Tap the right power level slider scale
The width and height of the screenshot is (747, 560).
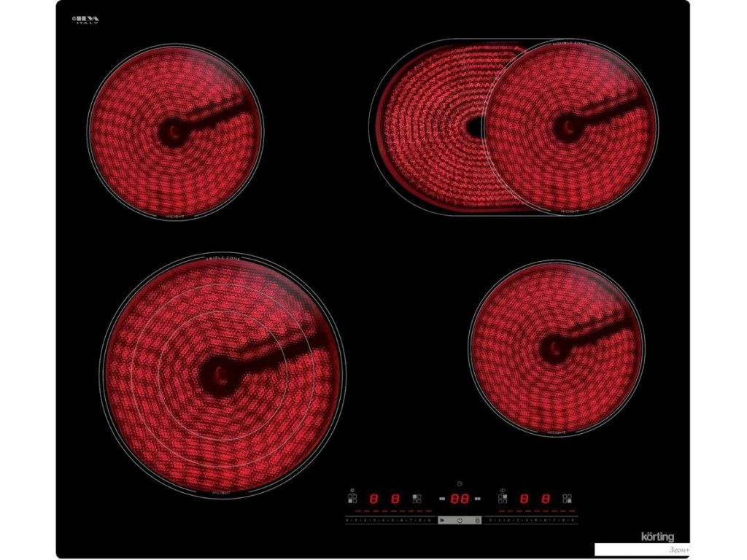coord(531,521)
